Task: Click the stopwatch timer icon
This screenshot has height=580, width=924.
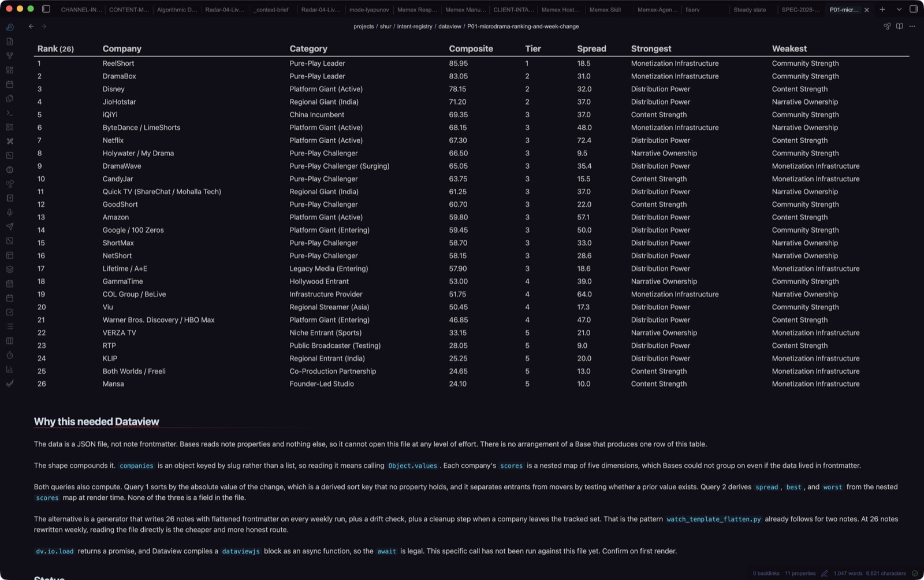Action: 10,355
